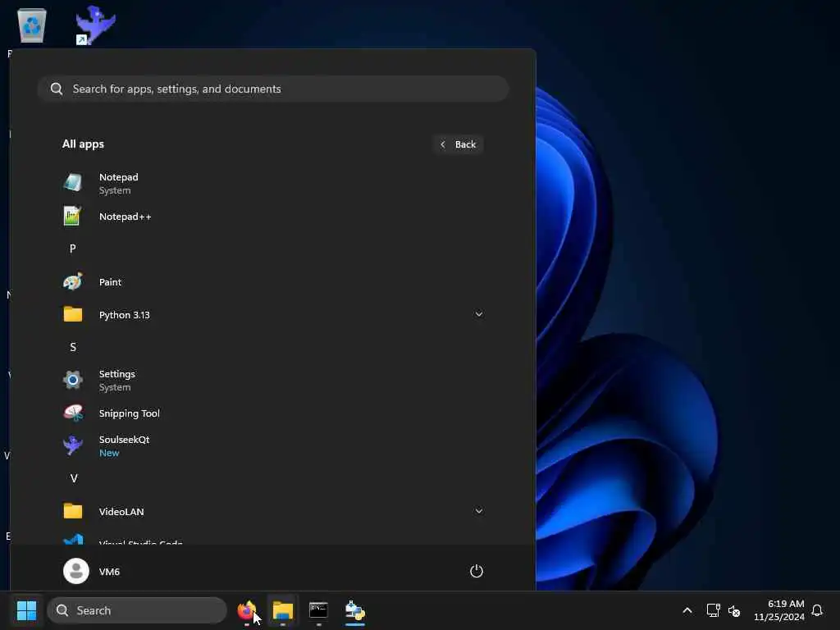Expand the Python 3.13 folder chevron
This screenshot has height=630, width=840.
(479, 314)
